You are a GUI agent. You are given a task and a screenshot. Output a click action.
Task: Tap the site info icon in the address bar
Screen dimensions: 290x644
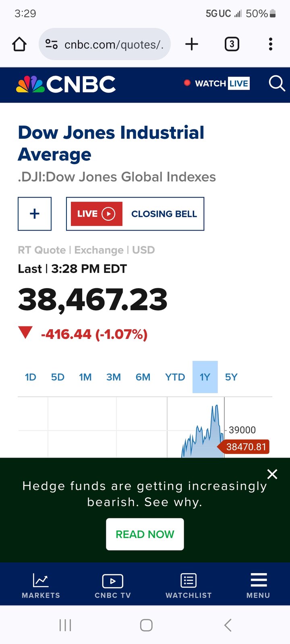[x=52, y=44]
